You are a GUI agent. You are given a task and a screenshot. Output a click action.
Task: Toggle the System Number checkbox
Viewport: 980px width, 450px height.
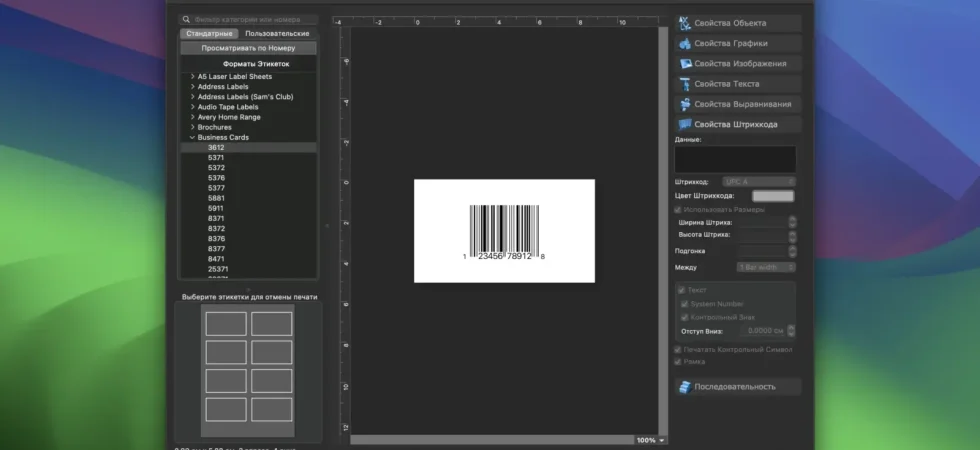[x=684, y=304]
